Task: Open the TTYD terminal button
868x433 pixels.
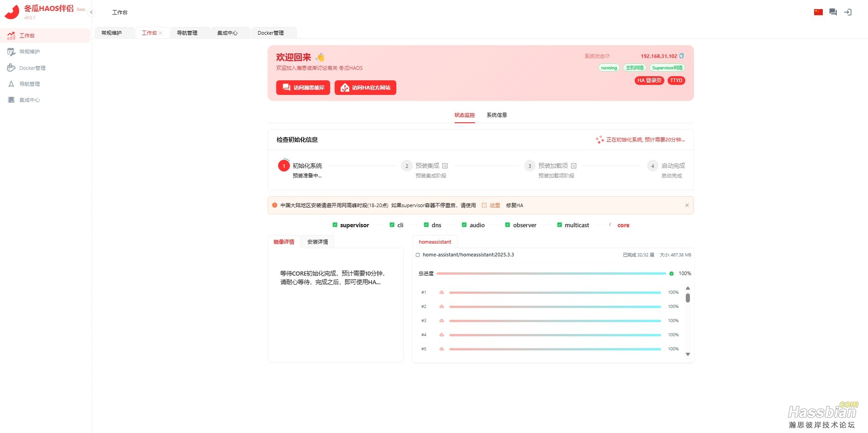Action: coord(676,80)
